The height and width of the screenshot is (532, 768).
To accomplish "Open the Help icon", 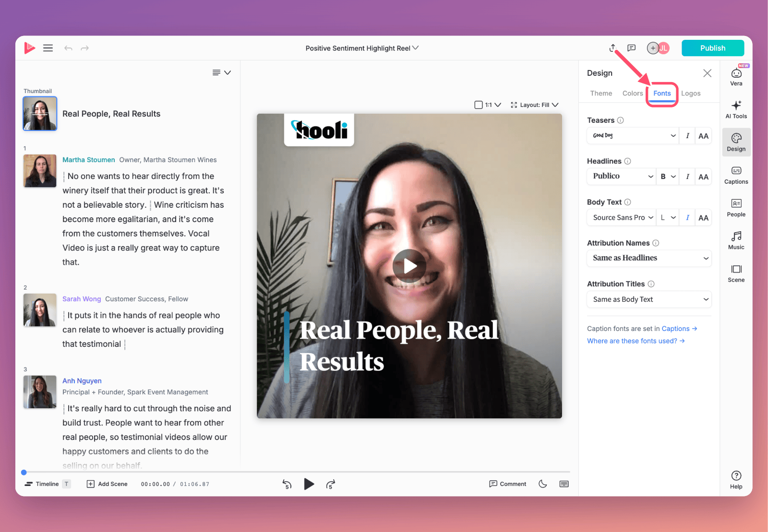I will coord(736,480).
